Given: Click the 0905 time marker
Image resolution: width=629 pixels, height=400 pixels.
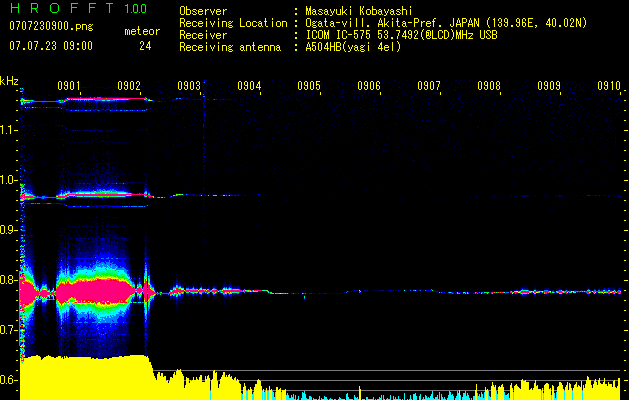Looking at the screenshot, I should pyautogui.click(x=309, y=85).
